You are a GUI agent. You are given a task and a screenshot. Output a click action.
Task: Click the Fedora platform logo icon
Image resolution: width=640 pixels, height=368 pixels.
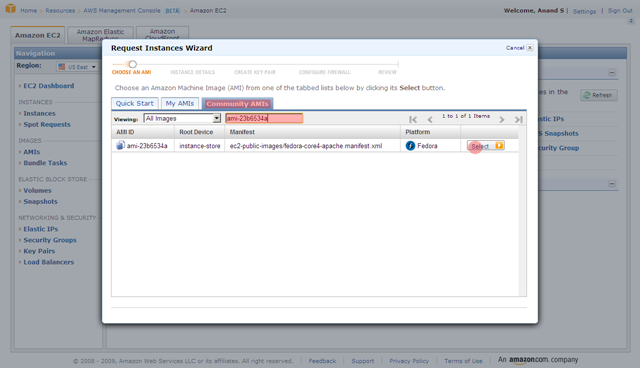[410, 146]
